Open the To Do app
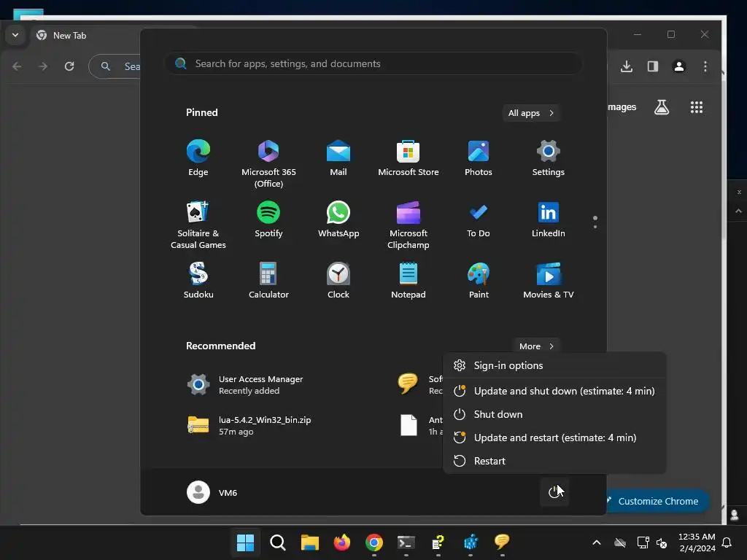Screen dimensions: 747x560 coord(479,219)
